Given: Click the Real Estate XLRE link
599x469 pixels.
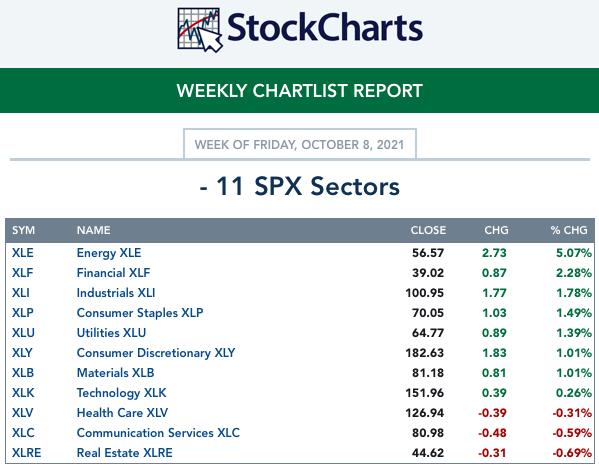Looking at the screenshot, I should point(125,453).
